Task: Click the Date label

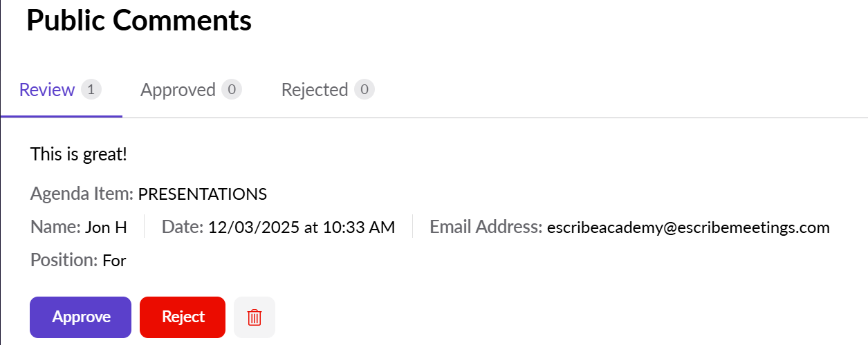Action: (183, 227)
